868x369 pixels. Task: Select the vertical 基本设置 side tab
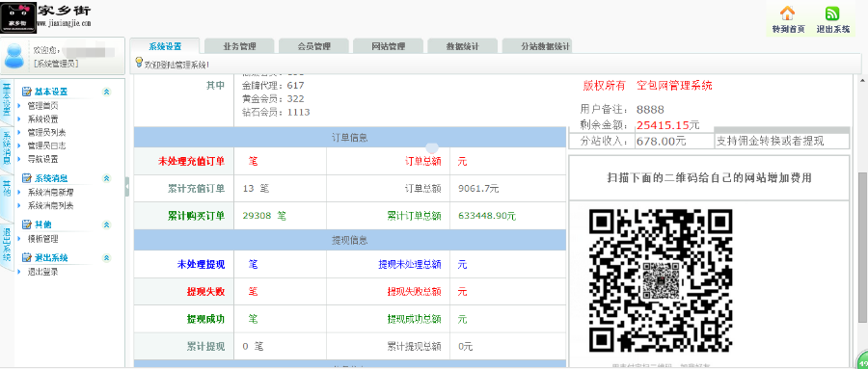[x=6, y=99]
